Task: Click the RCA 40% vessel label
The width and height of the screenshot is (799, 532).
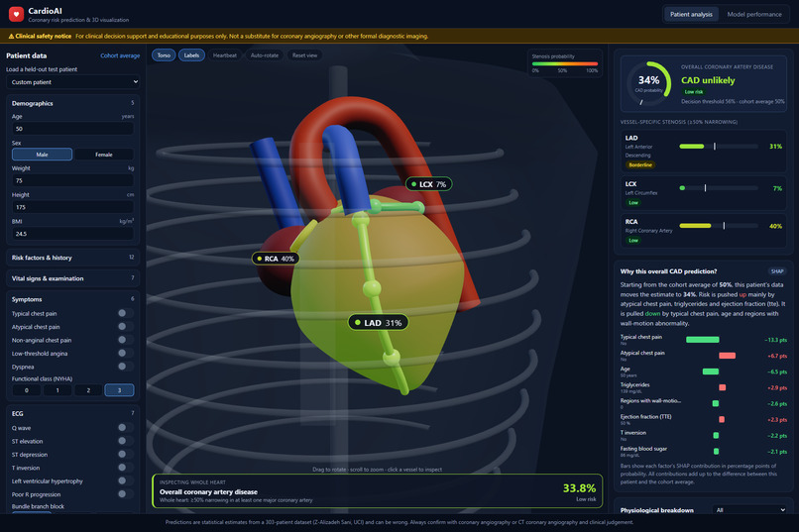Action: 276,259
